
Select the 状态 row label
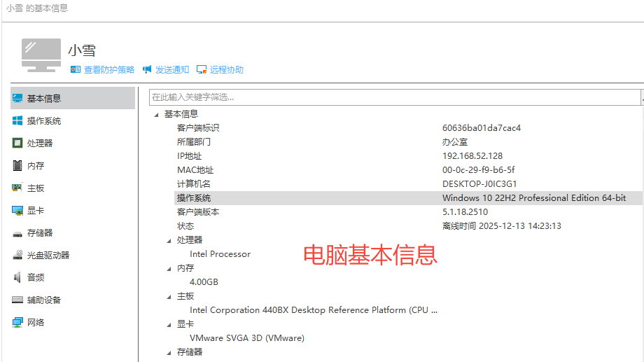point(185,225)
